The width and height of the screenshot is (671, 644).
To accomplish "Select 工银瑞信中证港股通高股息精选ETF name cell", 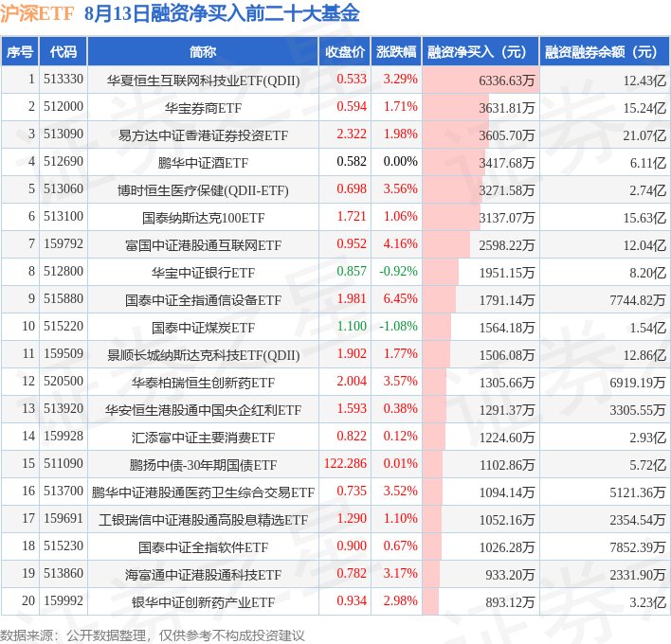I will pyautogui.click(x=203, y=520).
